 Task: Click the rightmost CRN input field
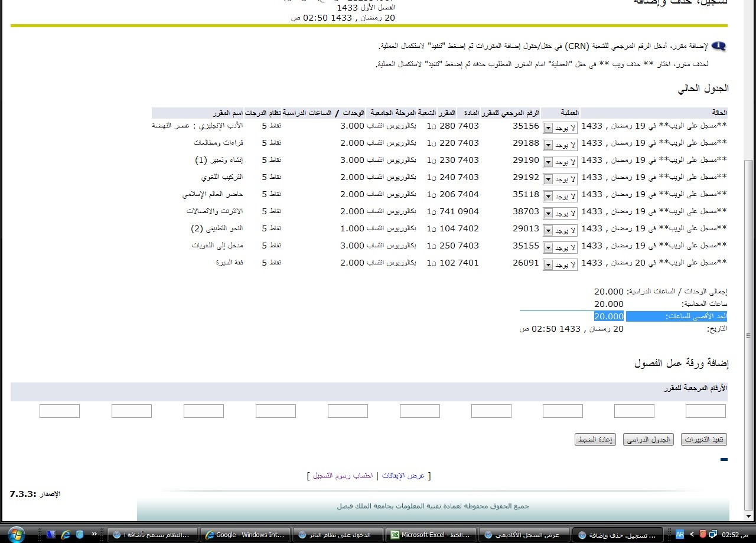click(x=706, y=411)
